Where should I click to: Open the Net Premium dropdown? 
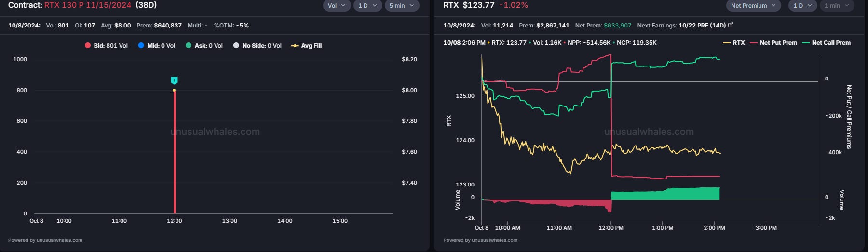coord(753,5)
